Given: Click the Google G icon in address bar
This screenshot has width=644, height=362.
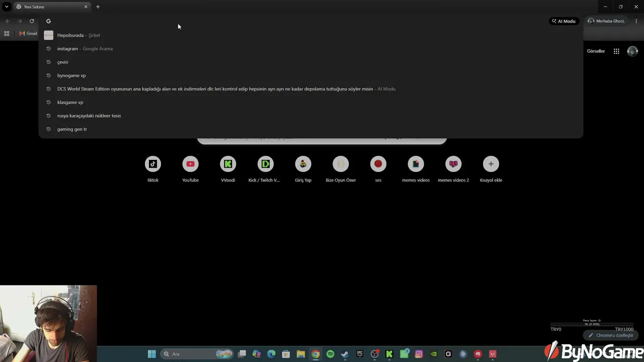Looking at the screenshot, I should (49, 21).
